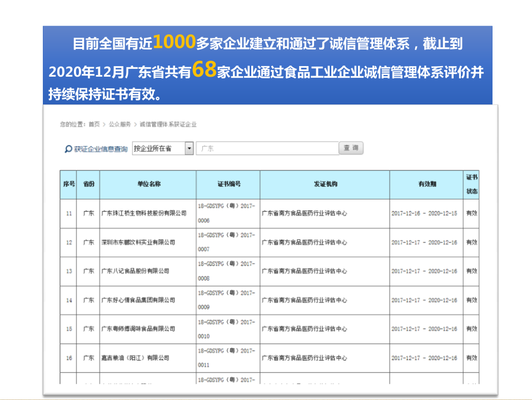This screenshot has height=400, width=532.
Task: Select row 广东粤师傅调味食品有限公司
Action: [270, 329]
